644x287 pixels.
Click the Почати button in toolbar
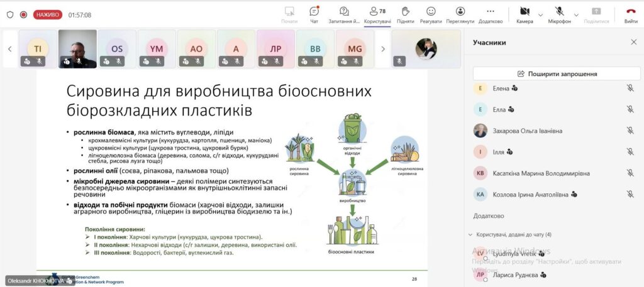point(289,15)
